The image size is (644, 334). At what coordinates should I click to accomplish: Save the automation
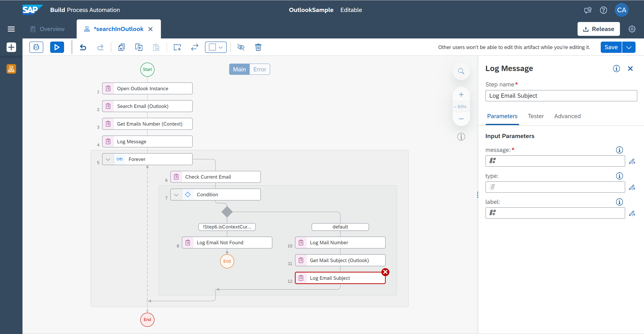(611, 47)
